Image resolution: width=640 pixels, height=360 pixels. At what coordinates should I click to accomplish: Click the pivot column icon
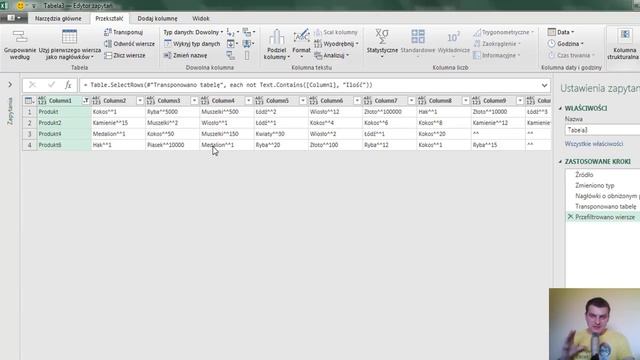(x=231, y=55)
